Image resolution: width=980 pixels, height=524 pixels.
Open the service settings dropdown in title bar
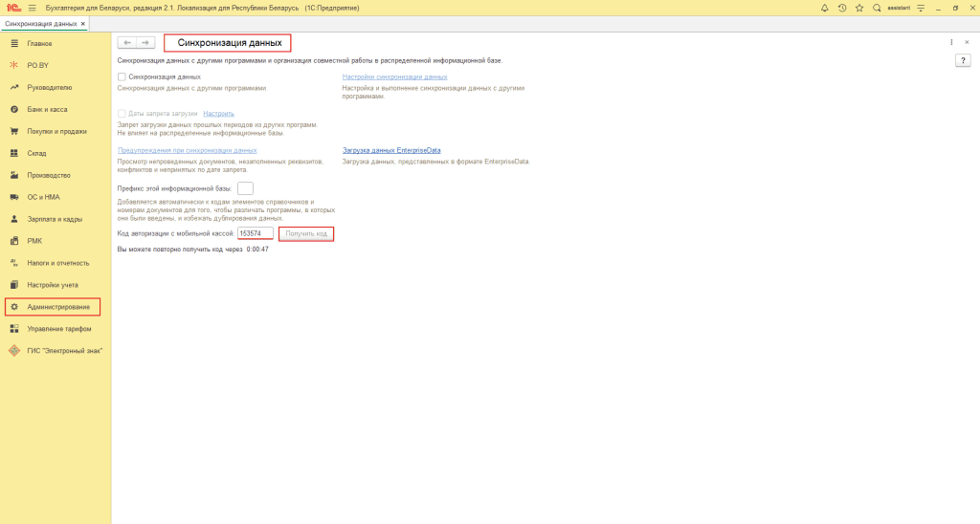(x=921, y=8)
